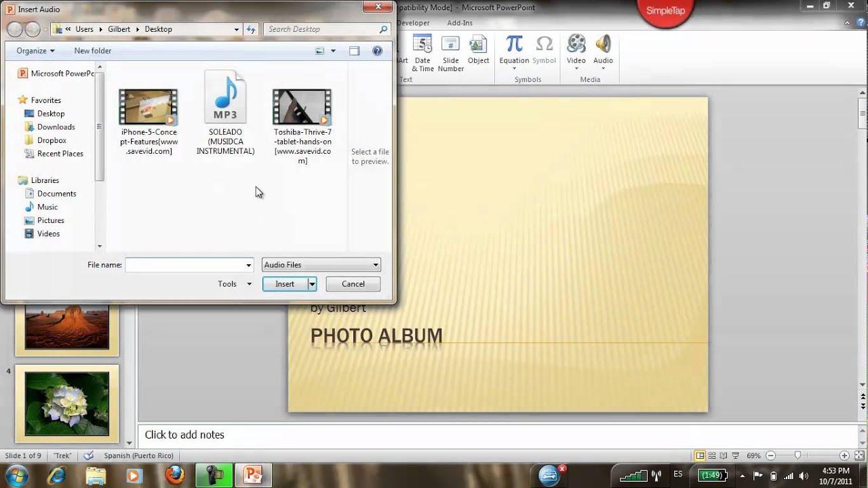Click Spanish (Puerto Rico) language in status bar
Viewport: 868px width, 488px height.
tap(138, 455)
